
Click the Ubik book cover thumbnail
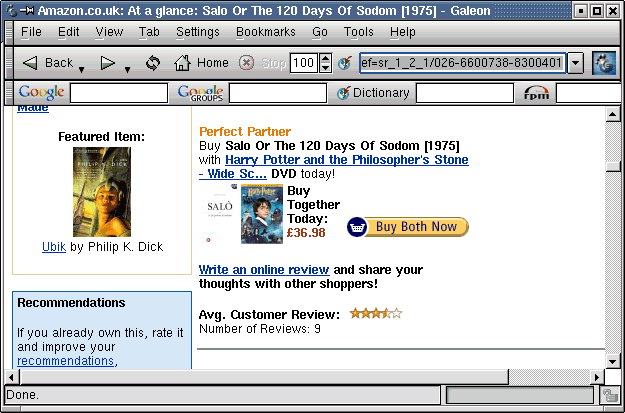pyautogui.click(x=102, y=192)
